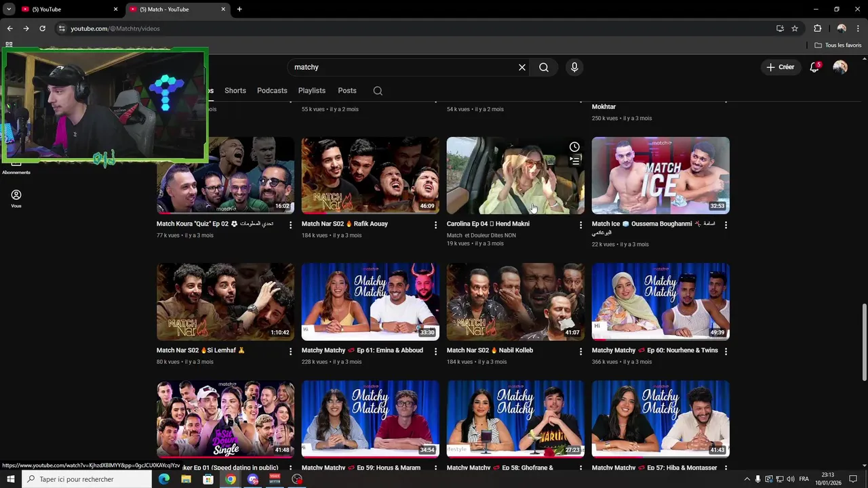The width and height of the screenshot is (868, 488).
Task: Click the page's vertical scrollbar thumb
Action: point(864,342)
